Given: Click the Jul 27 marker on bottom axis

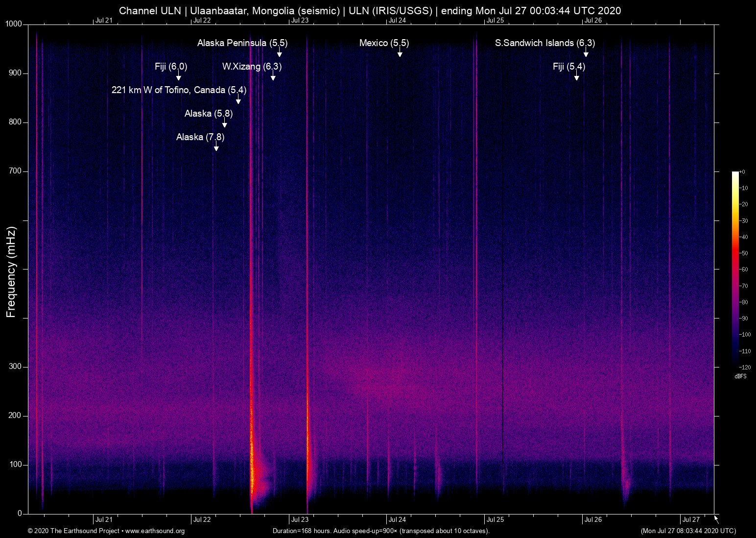Looking at the screenshot, I should click(x=691, y=519).
